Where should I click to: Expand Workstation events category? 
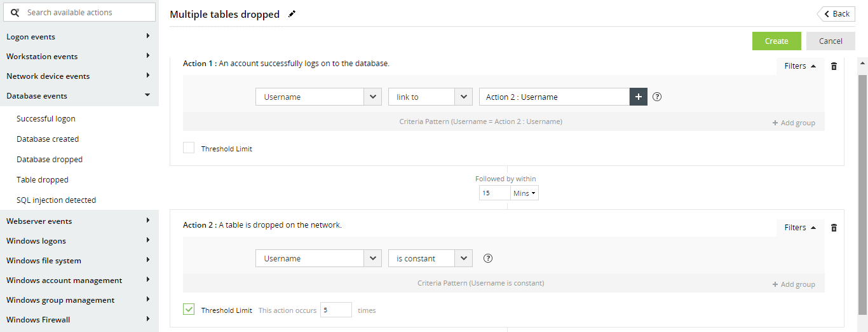click(79, 57)
